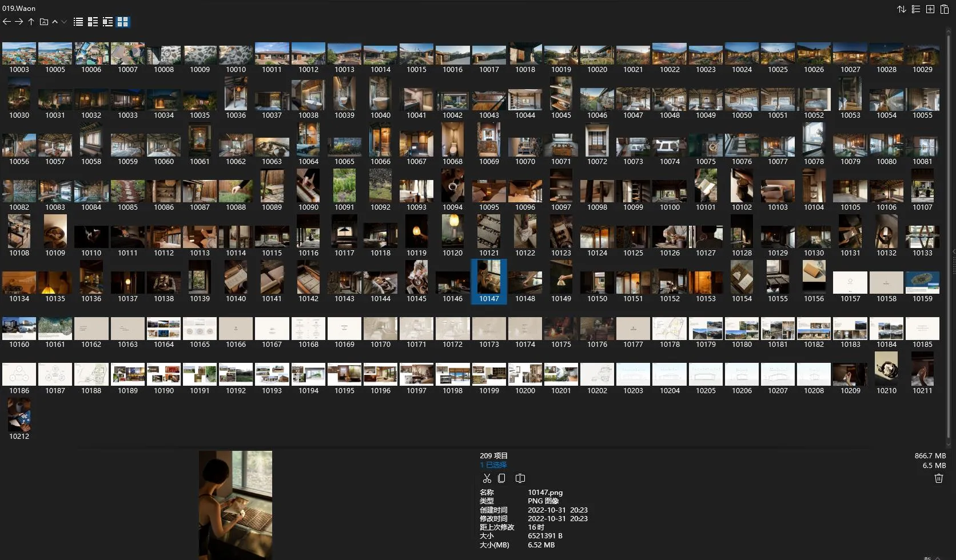Switch to tiles with details view
Image resolution: width=956 pixels, height=560 pixels.
point(93,22)
